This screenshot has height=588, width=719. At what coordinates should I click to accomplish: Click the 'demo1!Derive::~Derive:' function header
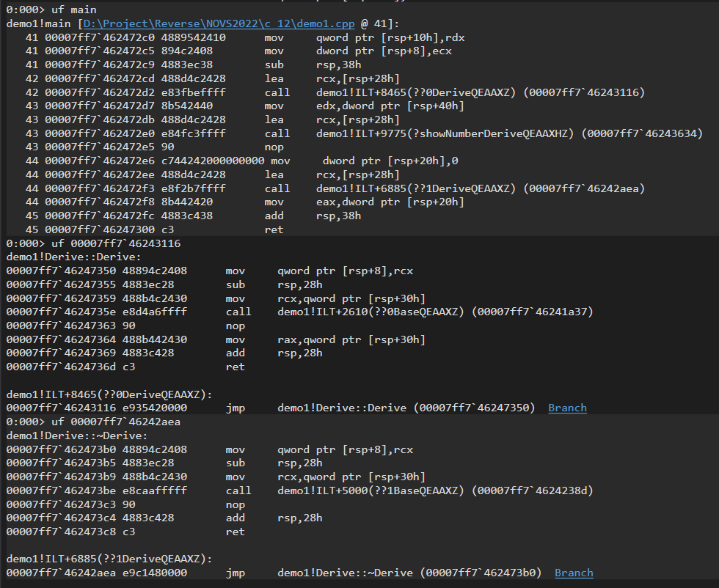pos(77,436)
